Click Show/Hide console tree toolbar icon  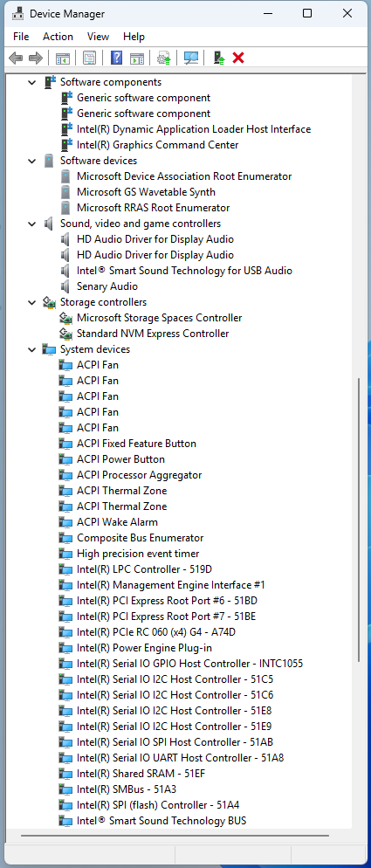click(63, 58)
